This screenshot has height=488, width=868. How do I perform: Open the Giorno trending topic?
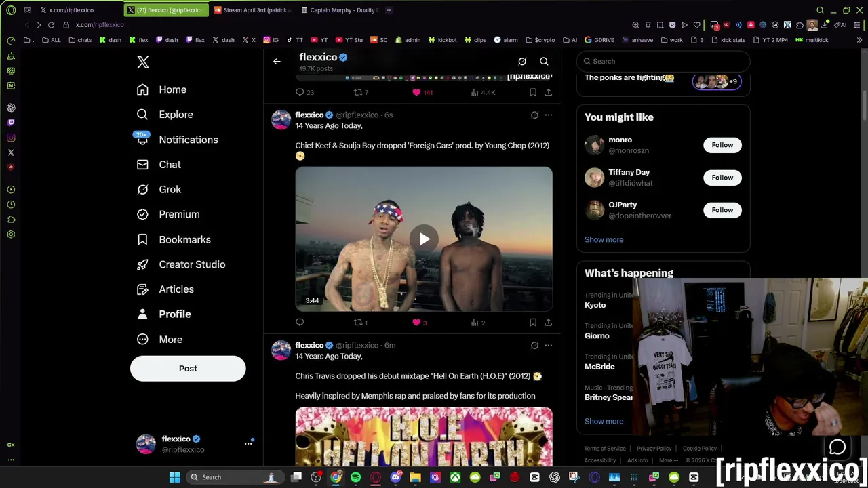click(x=597, y=336)
